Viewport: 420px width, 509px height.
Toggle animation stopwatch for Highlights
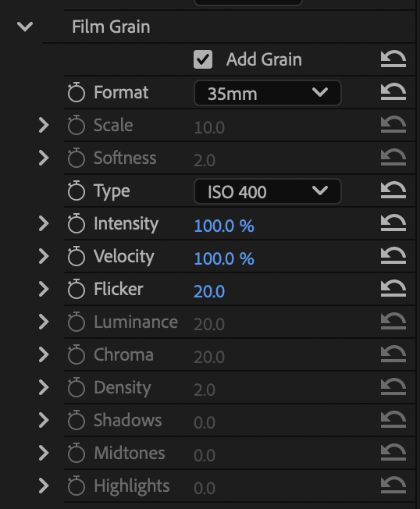(x=77, y=486)
